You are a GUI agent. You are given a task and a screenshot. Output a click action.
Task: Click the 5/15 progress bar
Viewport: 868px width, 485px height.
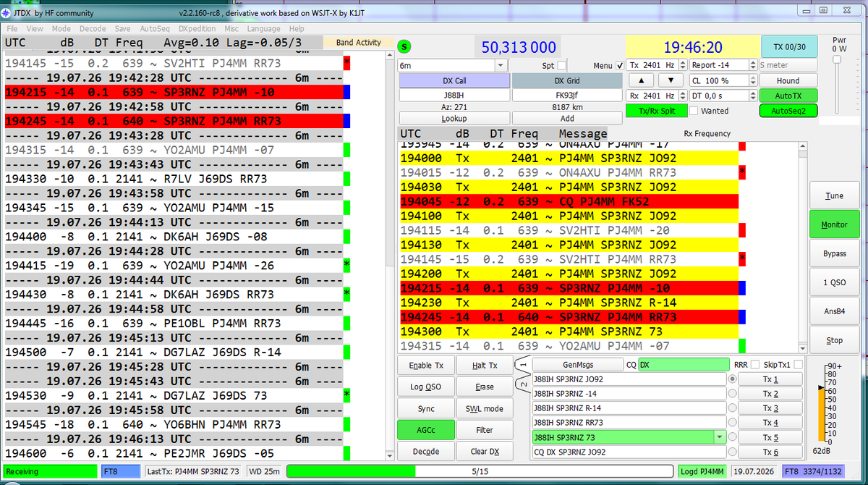479,471
